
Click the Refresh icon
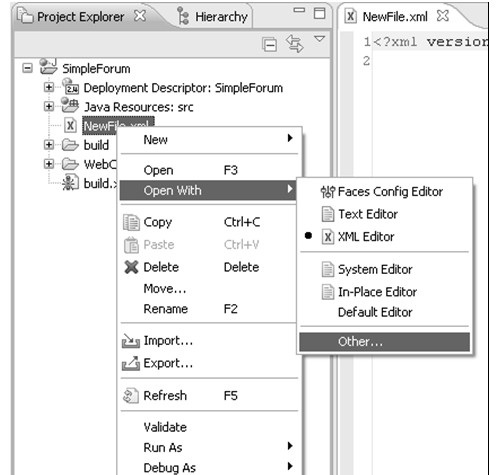tap(131, 396)
